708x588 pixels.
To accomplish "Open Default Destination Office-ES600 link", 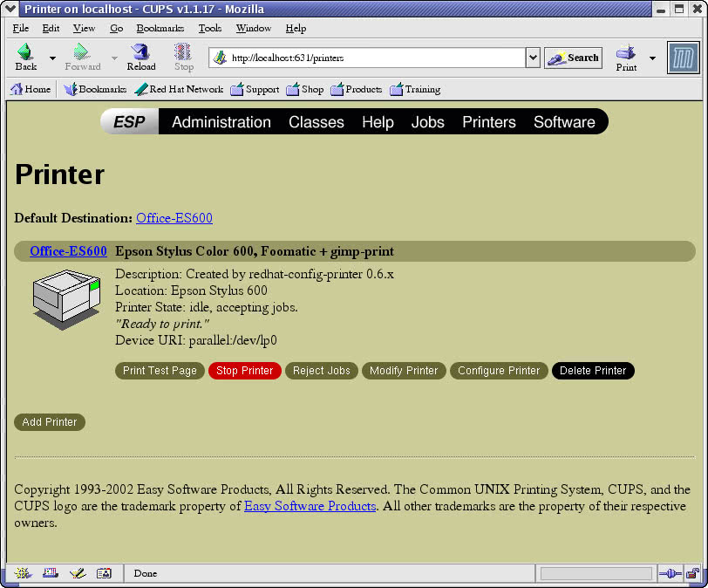I will [174, 218].
